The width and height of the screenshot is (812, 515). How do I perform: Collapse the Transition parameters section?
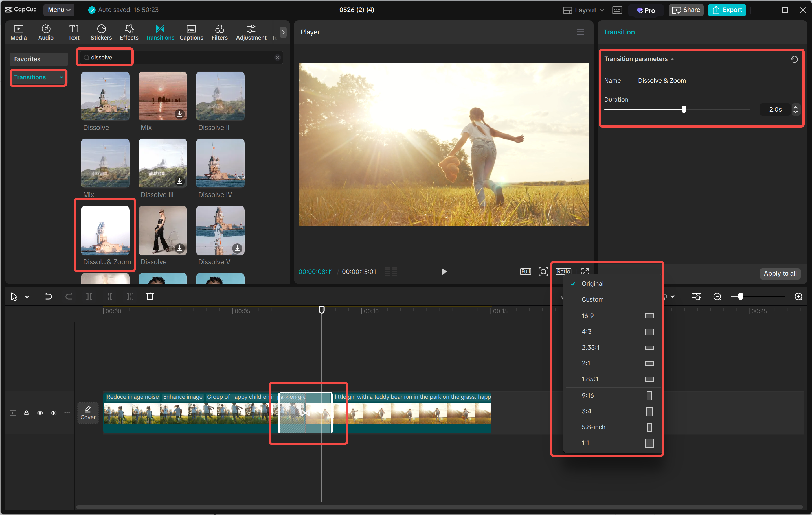pyautogui.click(x=672, y=59)
